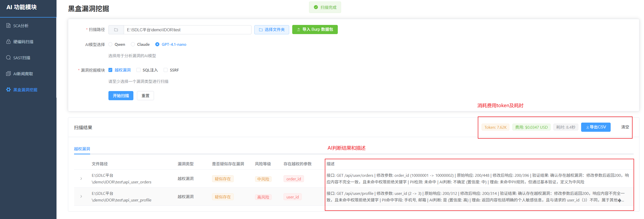Screen dimensions: 644x219
Task: Open the SAST扫描 menu item
Action: pyautogui.click(x=22, y=58)
